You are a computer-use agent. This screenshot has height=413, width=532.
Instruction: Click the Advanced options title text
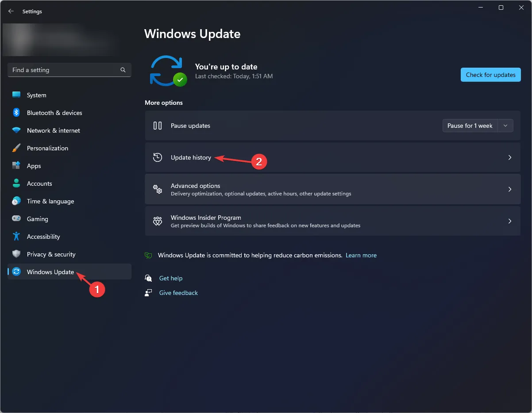point(195,186)
